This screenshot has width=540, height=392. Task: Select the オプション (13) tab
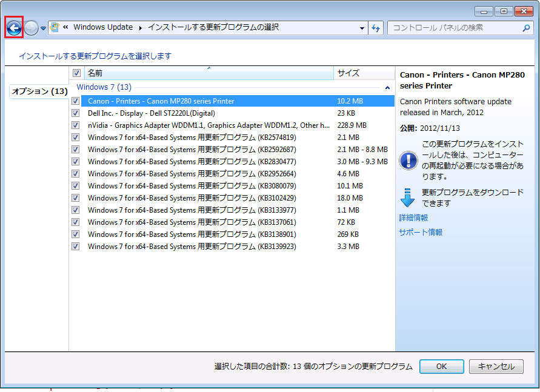39,91
